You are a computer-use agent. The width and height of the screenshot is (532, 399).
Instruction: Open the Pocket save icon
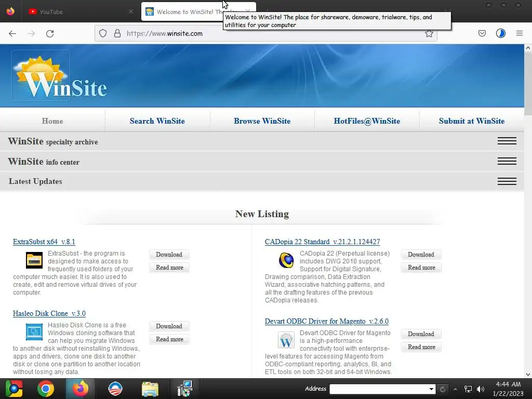point(482,33)
